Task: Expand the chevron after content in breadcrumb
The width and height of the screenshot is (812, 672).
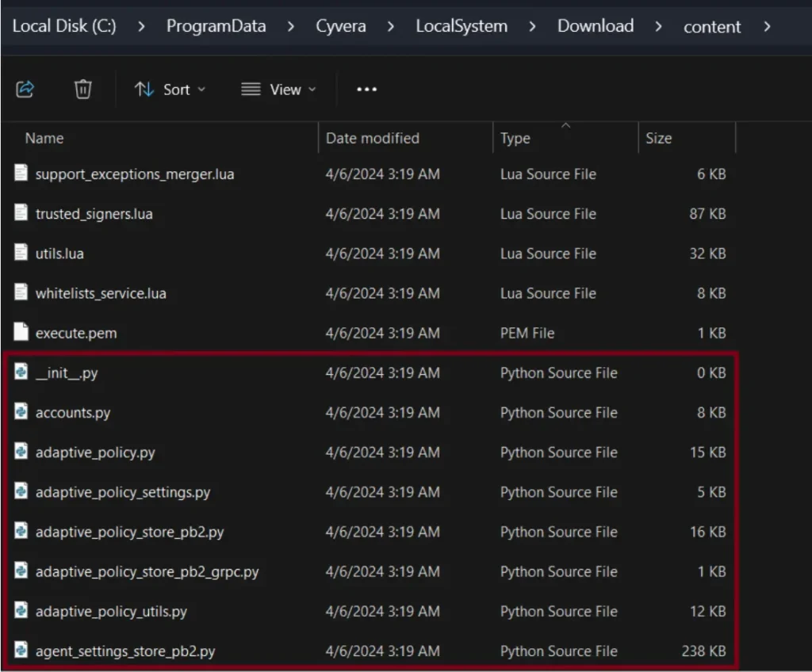Action: (x=766, y=26)
